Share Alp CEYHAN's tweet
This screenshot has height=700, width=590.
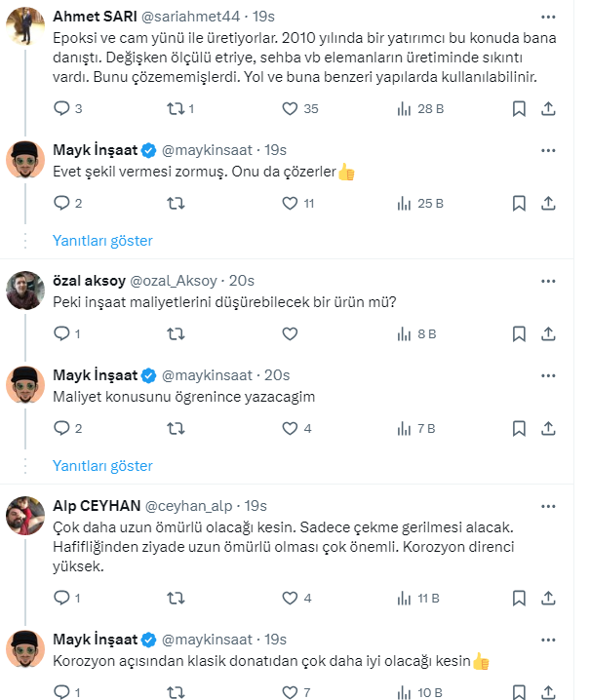(x=548, y=598)
